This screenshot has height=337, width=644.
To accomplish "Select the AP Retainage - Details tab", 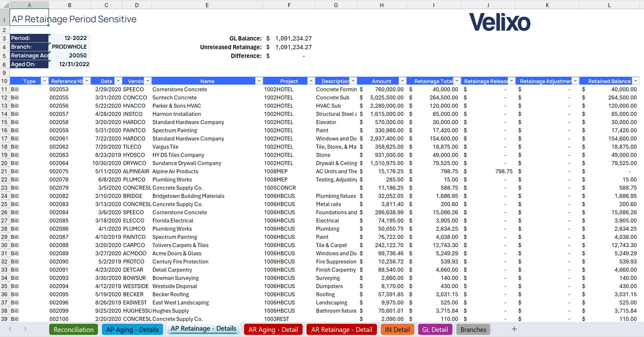I will (x=203, y=329).
